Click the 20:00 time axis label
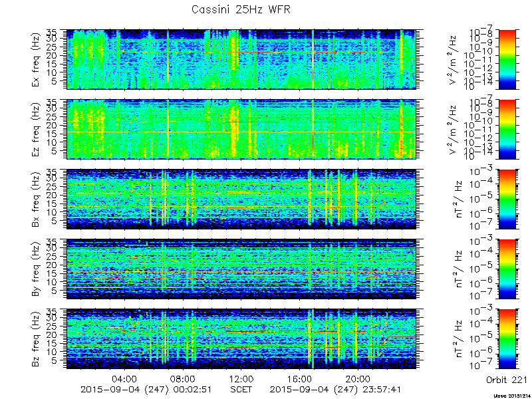This screenshot has height=399, width=532. tap(358, 379)
